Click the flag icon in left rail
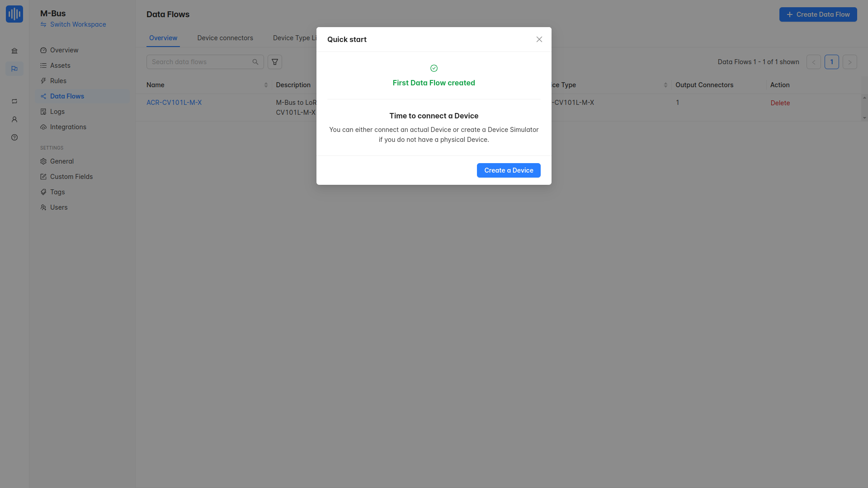Viewport: 868px width, 488px height. tap(14, 69)
